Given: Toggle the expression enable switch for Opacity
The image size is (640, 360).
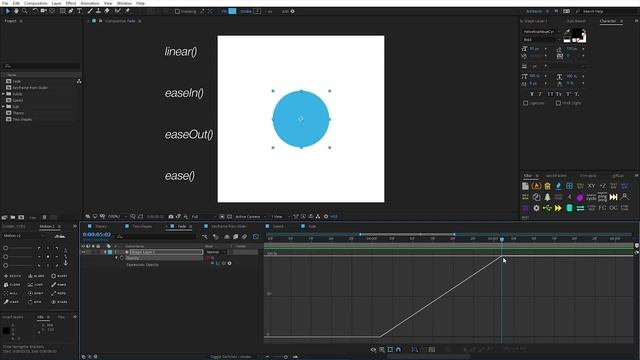Looking at the screenshot, I should point(212,264).
